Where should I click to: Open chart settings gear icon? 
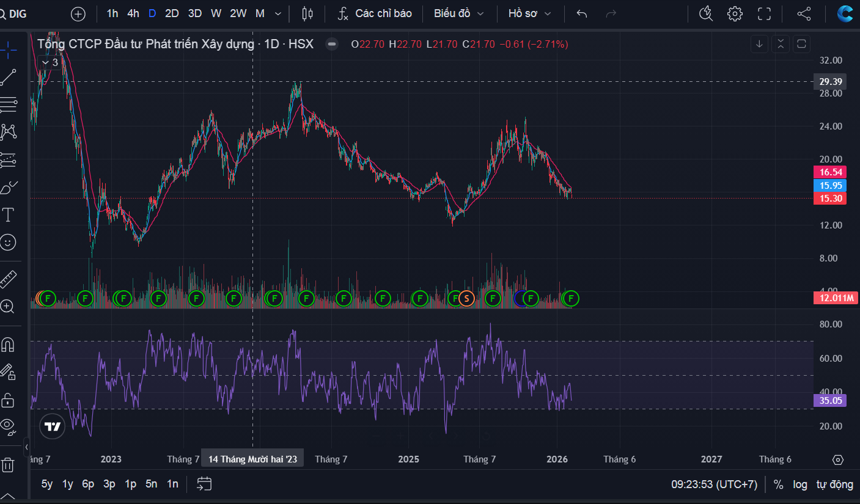(735, 13)
